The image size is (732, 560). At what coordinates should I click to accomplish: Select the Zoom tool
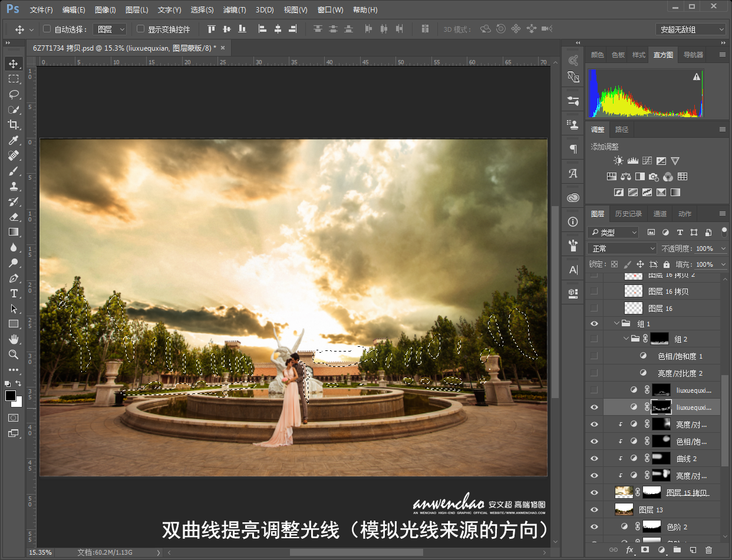pos(14,354)
